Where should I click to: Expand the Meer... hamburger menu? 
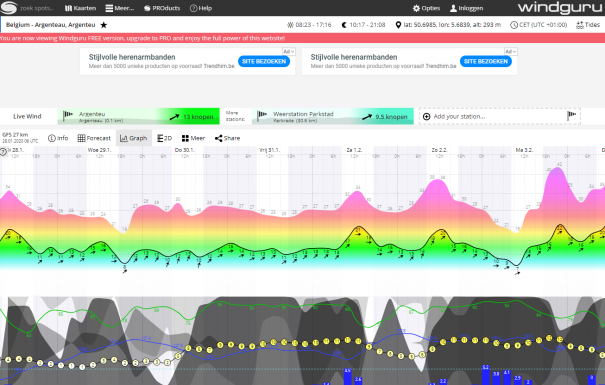120,8
